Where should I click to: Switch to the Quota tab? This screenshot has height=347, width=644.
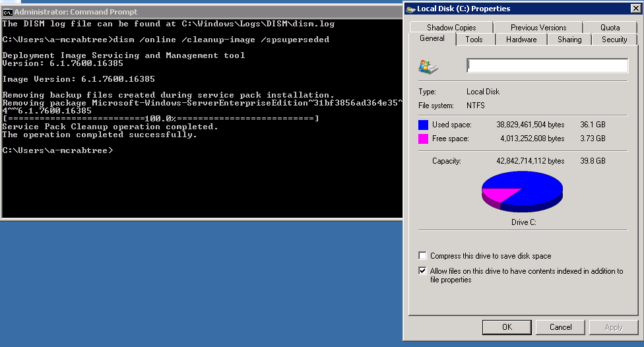click(x=610, y=28)
